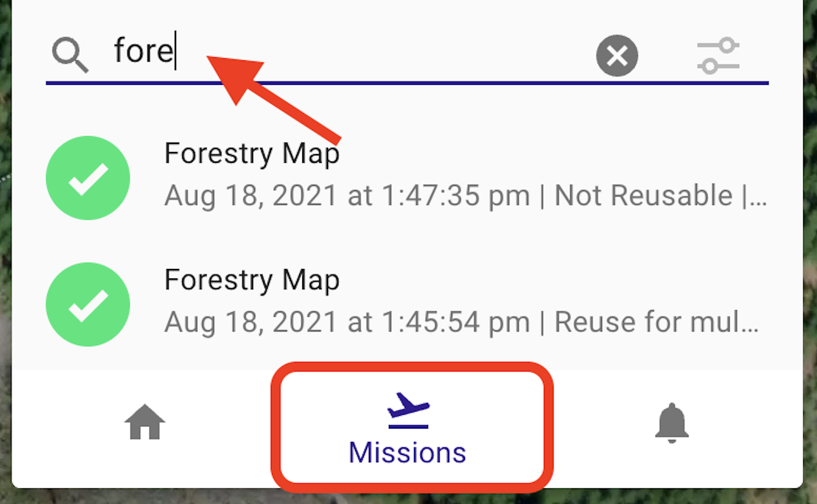Click the Aug 18, 2021 1:47:35 pm details line
The image size is (817, 504).
tap(466, 197)
